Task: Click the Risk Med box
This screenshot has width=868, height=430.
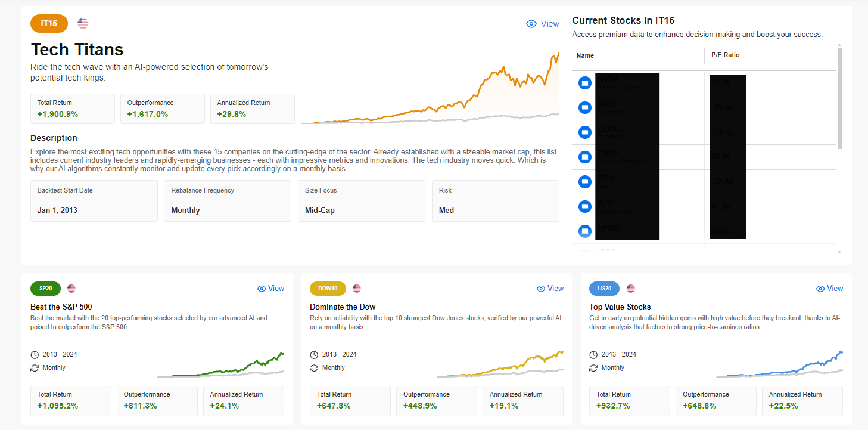Action: 496,201
